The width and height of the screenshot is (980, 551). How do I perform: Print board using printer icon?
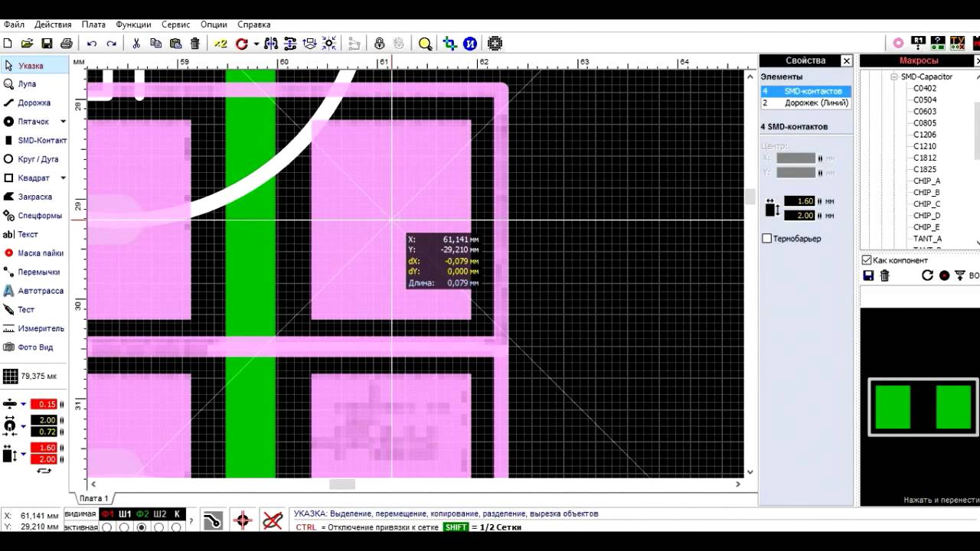click(67, 44)
